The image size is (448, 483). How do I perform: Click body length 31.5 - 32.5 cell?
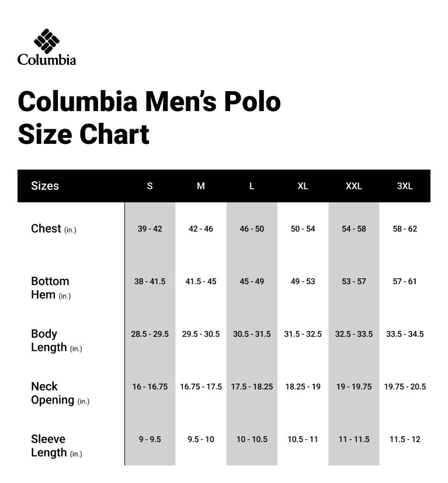click(x=303, y=334)
